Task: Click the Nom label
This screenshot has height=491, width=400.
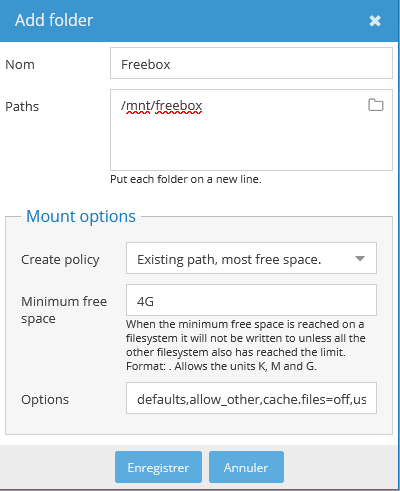Action: (x=20, y=65)
